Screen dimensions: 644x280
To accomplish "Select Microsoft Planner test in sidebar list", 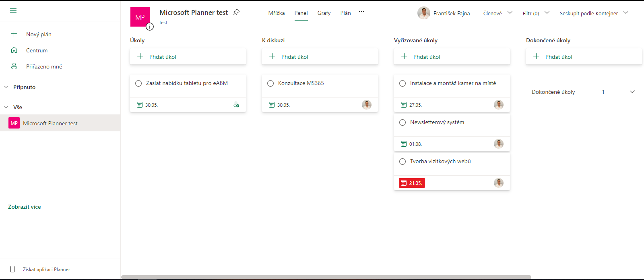I will coord(60,123).
